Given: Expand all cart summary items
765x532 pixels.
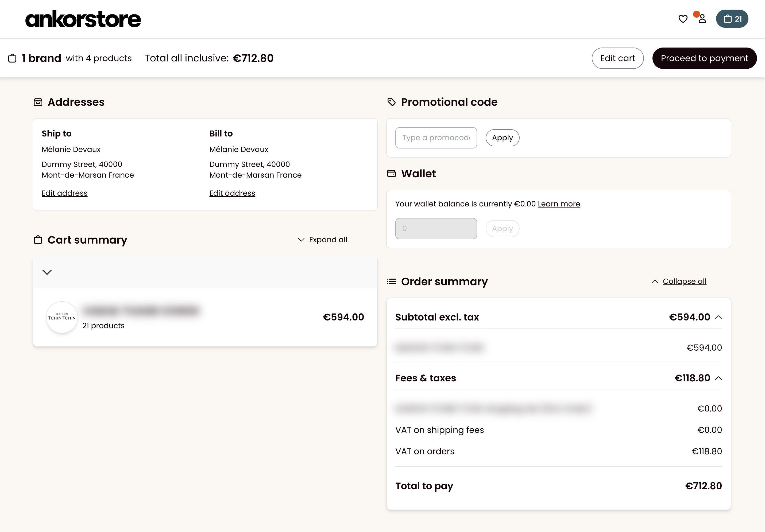Looking at the screenshot, I should pos(328,240).
